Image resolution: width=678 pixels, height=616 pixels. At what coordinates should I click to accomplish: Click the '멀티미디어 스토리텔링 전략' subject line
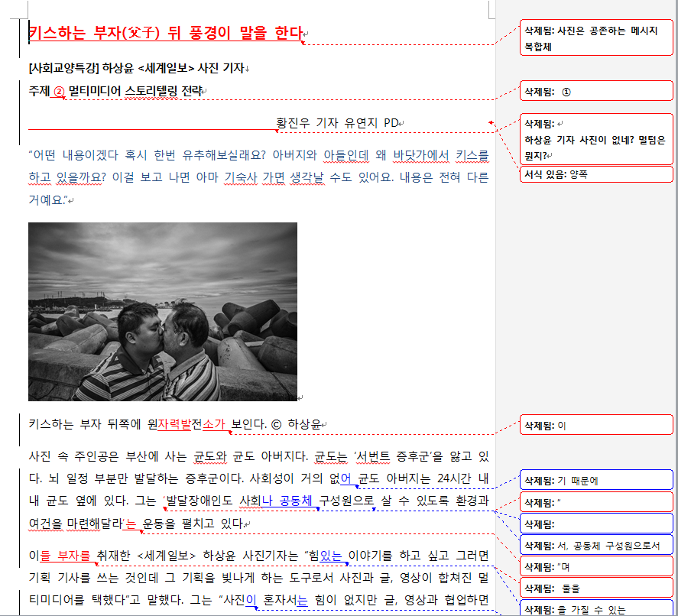135,91
